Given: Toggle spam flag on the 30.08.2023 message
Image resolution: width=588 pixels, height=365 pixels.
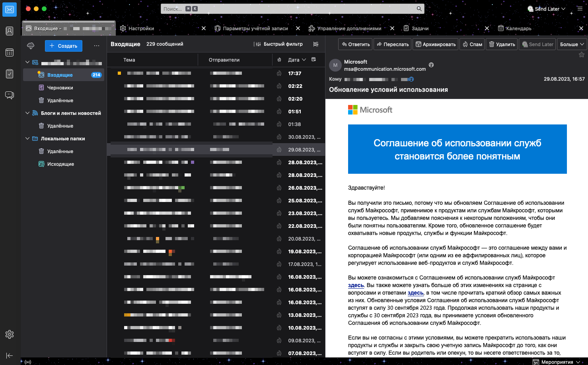Looking at the screenshot, I should [x=279, y=137].
